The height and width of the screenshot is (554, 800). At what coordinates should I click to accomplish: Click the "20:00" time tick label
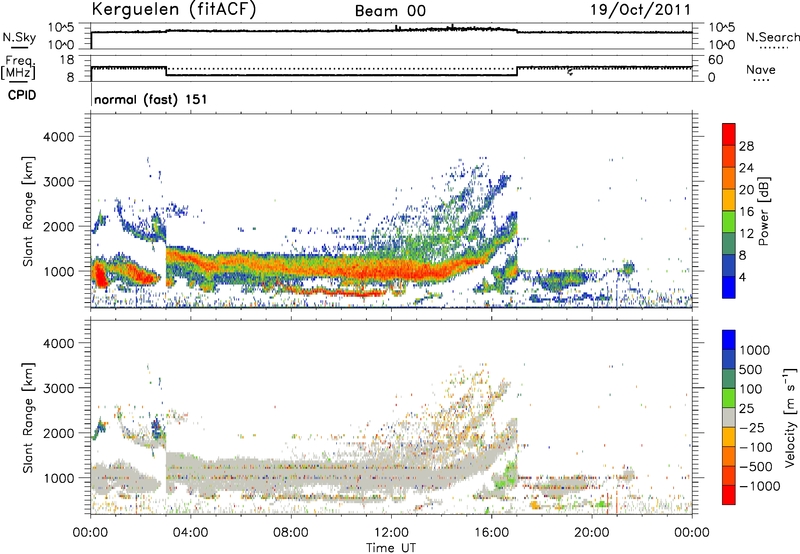(x=592, y=533)
